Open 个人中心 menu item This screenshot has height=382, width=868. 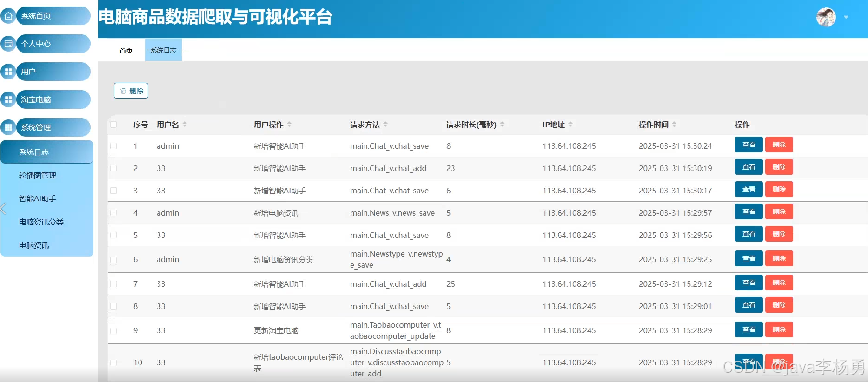pyautogui.click(x=53, y=44)
